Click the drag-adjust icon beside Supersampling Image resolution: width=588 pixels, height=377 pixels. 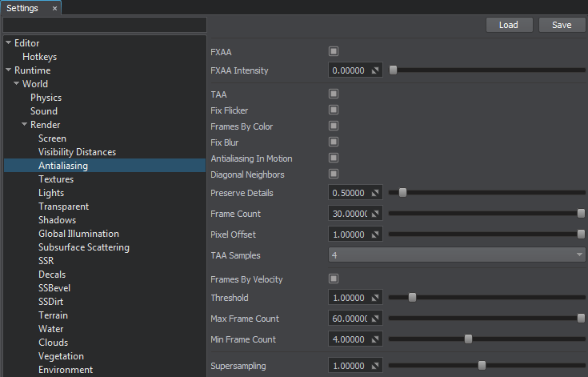[x=376, y=366]
